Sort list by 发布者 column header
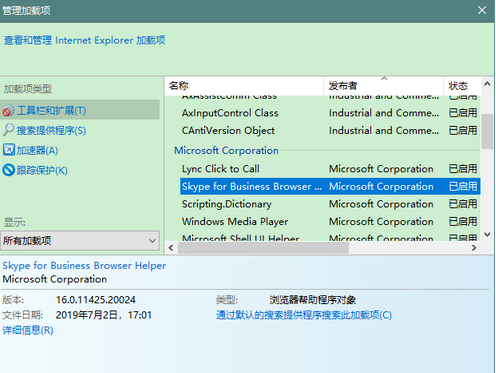 (383, 86)
